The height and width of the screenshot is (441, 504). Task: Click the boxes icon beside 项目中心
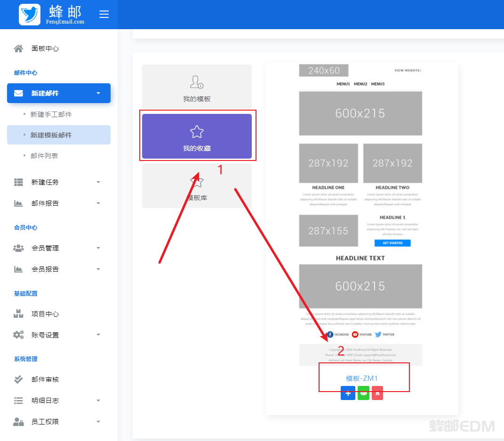(18, 314)
